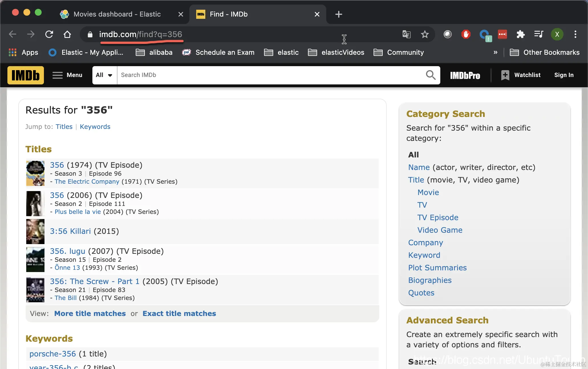This screenshot has width=588, height=369.
Task: Open the Watchlist bookmark icon
Action: 505,75
